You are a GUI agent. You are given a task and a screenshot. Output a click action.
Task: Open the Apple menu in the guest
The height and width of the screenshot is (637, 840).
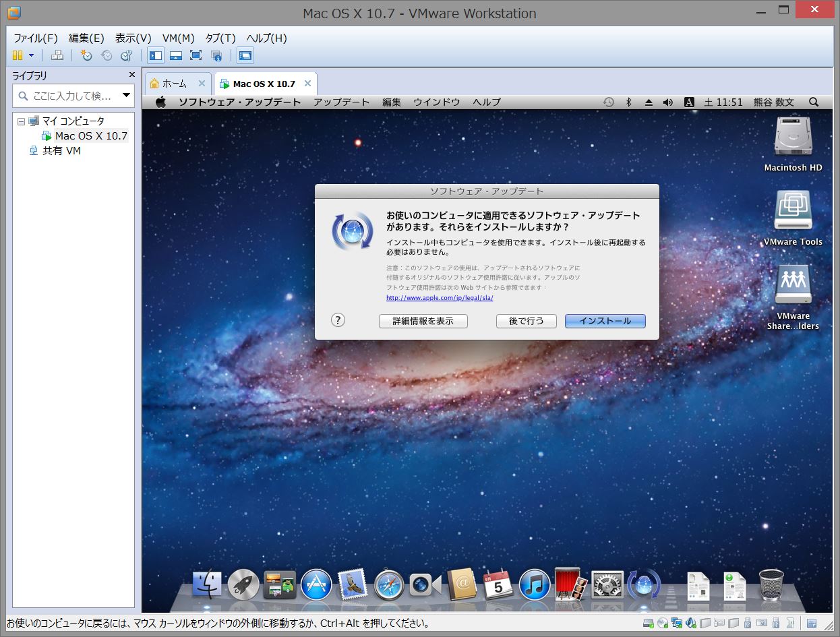(x=160, y=102)
